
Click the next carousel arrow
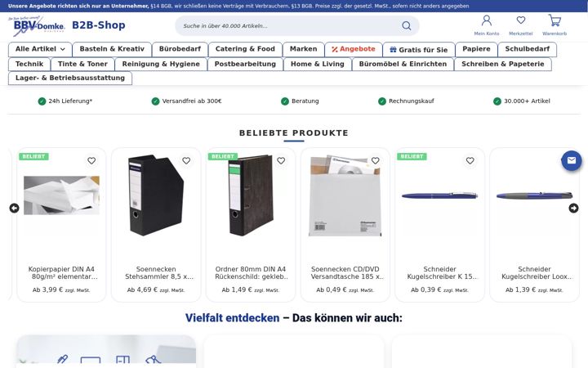573,208
